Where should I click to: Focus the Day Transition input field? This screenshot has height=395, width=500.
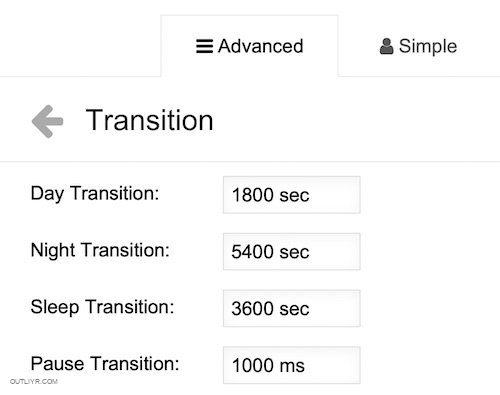click(292, 195)
